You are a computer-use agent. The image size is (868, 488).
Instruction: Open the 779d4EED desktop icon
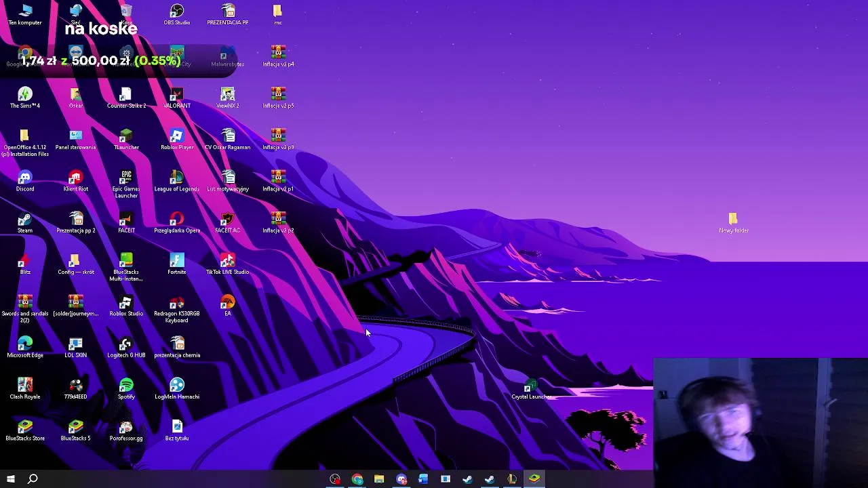(x=76, y=388)
